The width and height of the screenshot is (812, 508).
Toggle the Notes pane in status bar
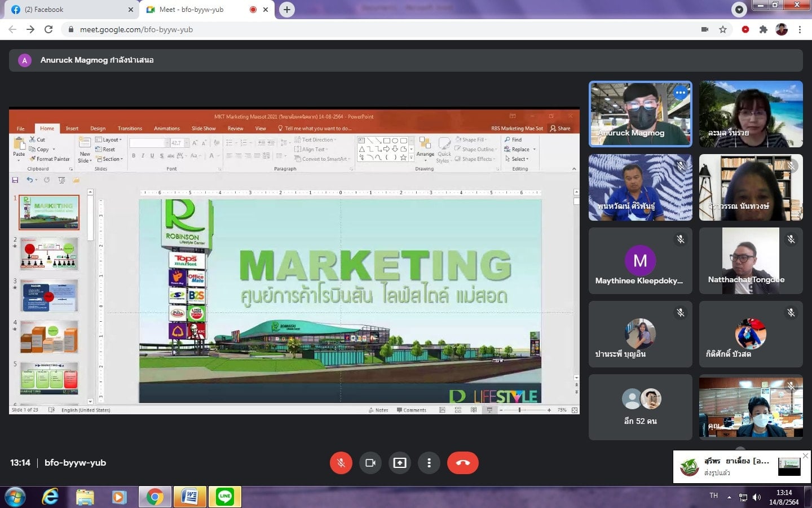(x=378, y=410)
